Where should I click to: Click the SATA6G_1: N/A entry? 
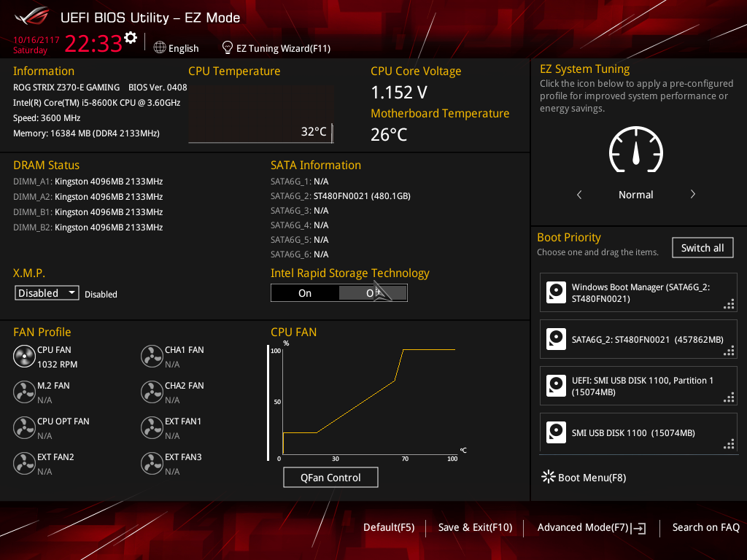[x=299, y=182]
